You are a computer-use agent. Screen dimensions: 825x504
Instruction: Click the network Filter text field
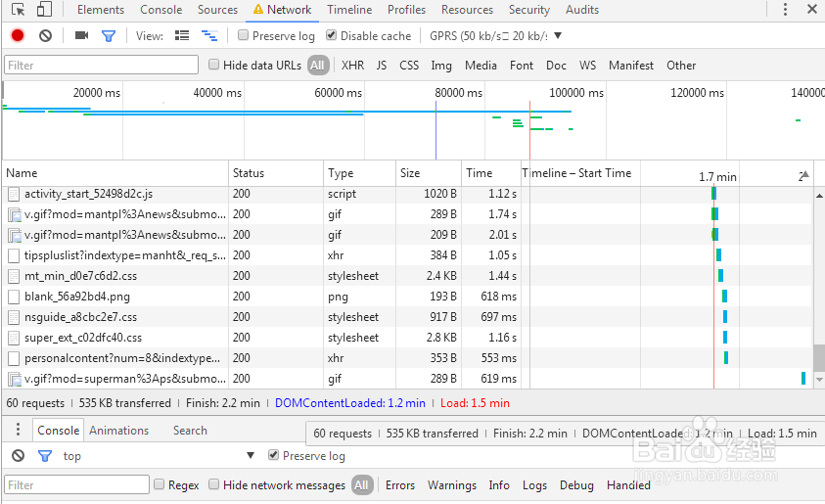(x=101, y=66)
